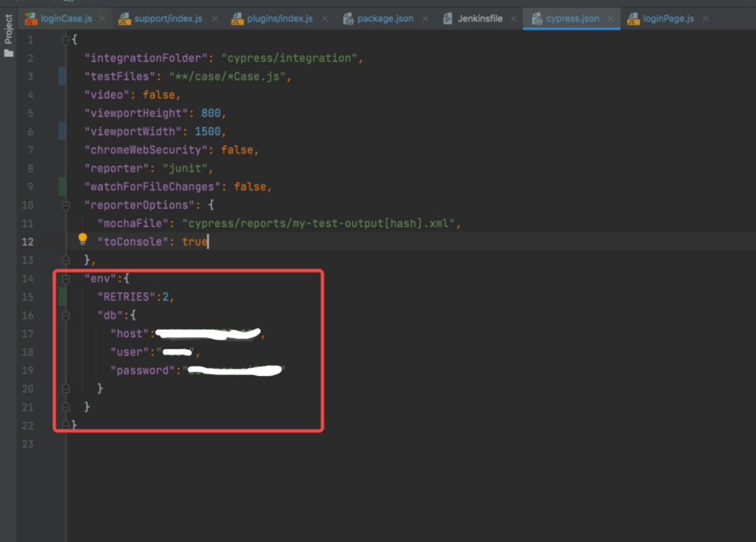Click the green change marker at line 9
Image resolution: width=756 pixels, height=542 pixels.
[62, 186]
